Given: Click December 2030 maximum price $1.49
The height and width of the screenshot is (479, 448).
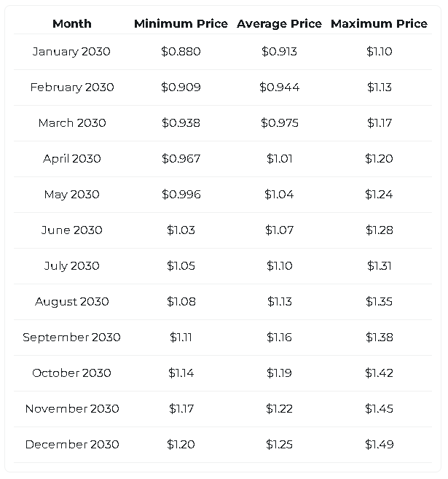Looking at the screenshot, I should tap(379, 445).
